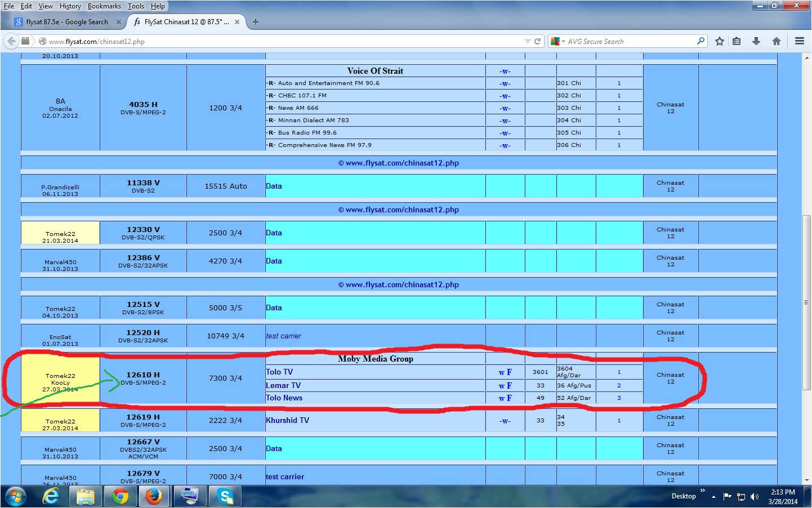Open the Downloads arrow icon
The height and width of the screenshot is (508, 812).
[756, 41]
